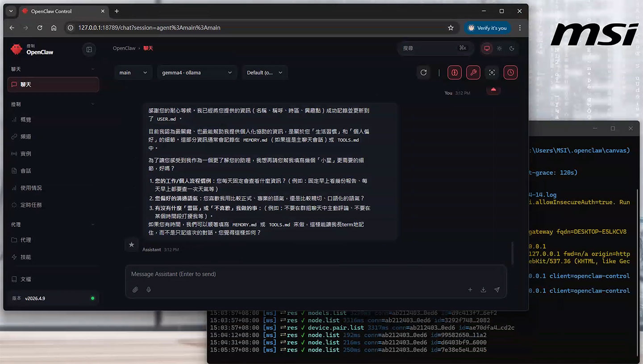Open the gemma4 · ollama model dropdown

(x=197, y=72)
